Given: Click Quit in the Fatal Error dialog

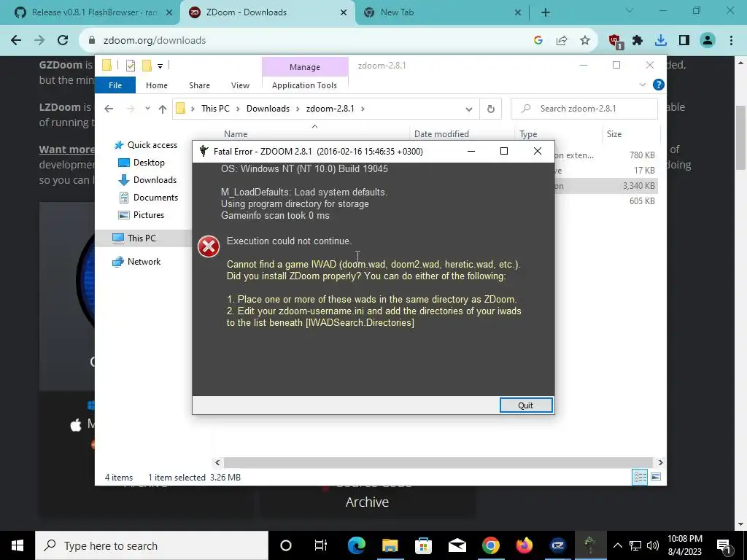Looking at the screenshot, I should coord(526,405).
